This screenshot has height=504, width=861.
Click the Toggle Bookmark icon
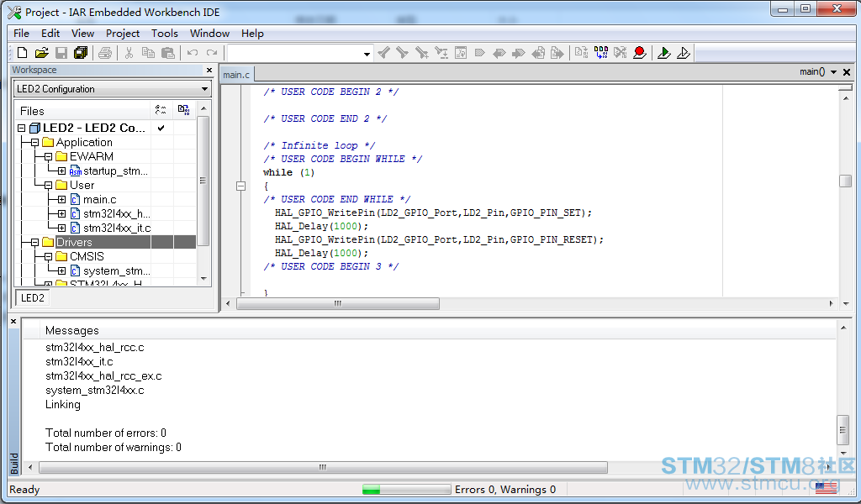click(x=480, y=53)
